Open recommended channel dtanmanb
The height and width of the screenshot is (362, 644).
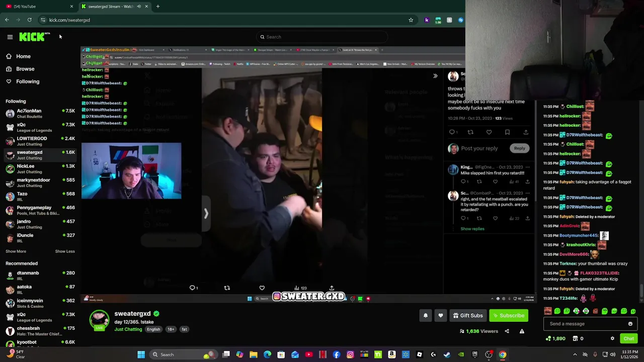coord(40,276)
